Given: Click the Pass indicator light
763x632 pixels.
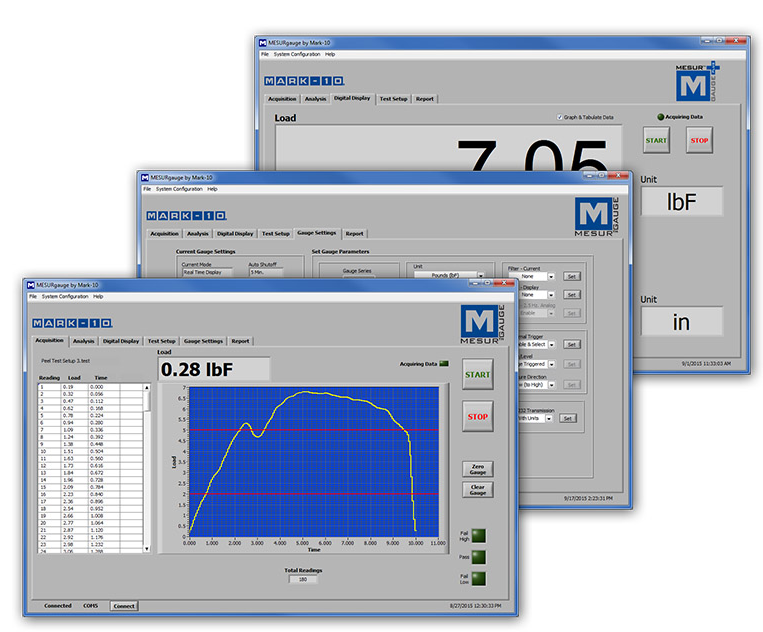Looking at the screenshot, I should pyautogui.click(x=477, y=556).
